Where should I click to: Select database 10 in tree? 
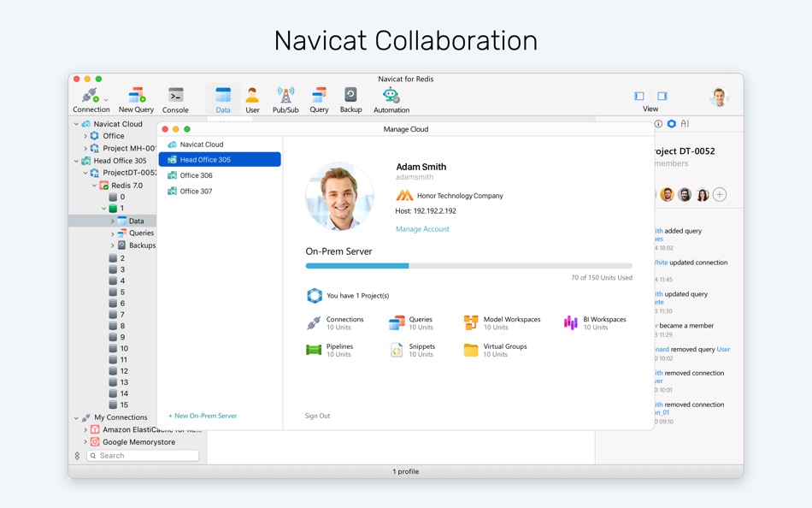coord(119,348)
